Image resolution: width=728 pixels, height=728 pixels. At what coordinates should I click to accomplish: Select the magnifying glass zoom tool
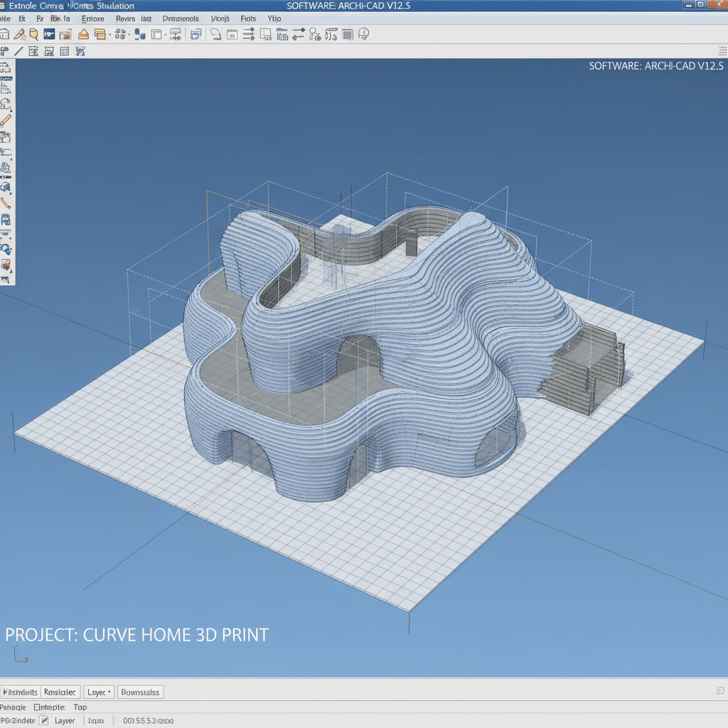pyautogui.click(x=33, y=33)
